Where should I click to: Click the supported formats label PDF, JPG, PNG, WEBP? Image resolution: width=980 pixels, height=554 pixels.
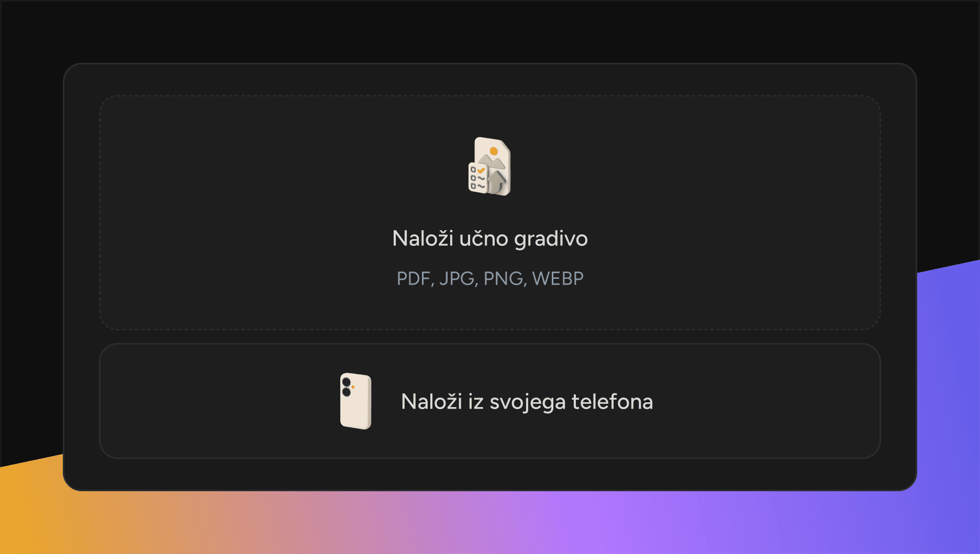pyautogui.click(x=490, y=279)
